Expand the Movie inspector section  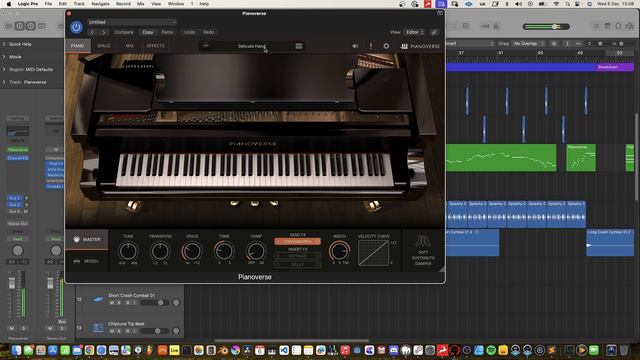(x=4, y=57)
